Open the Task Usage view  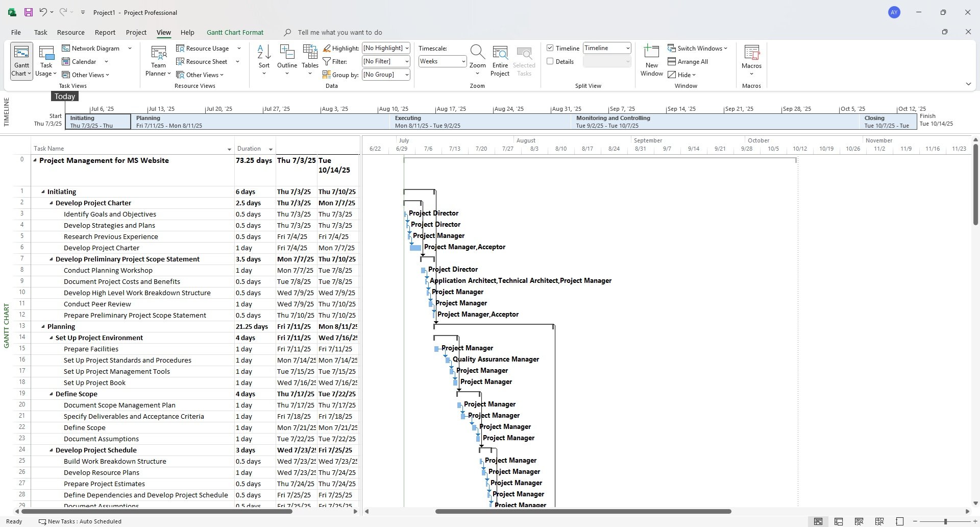[46, 60]
